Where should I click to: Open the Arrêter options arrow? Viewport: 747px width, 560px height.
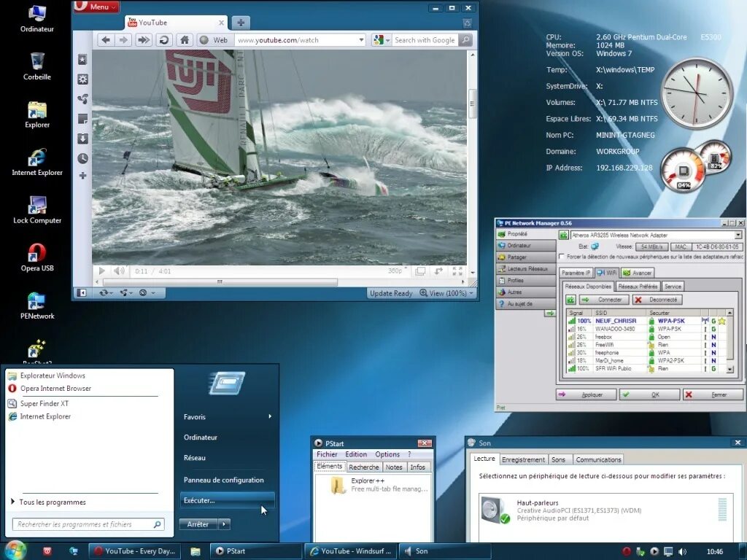point(224,524)
